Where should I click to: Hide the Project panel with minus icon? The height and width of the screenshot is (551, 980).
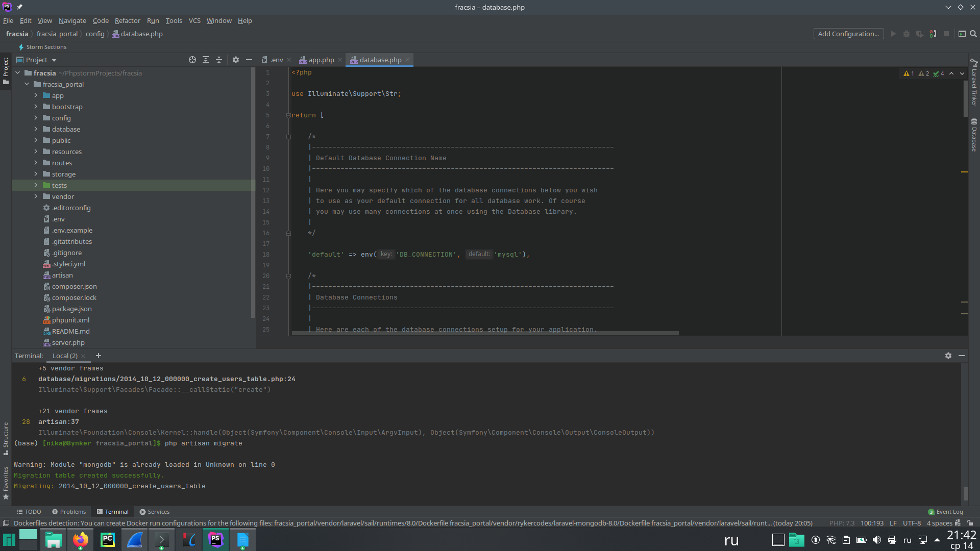[x=249, y=60]
